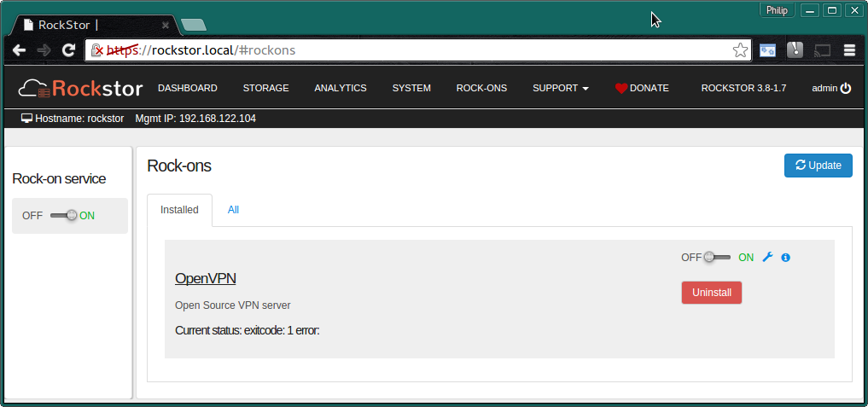Click the Rockstor 3.8-1.7 version link

[743, 88]
